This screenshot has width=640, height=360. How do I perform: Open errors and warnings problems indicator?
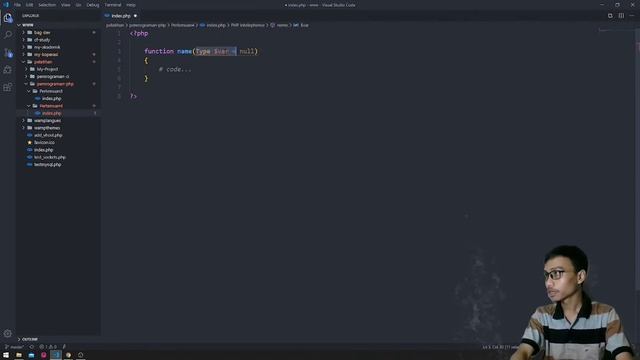coord(48,347)
